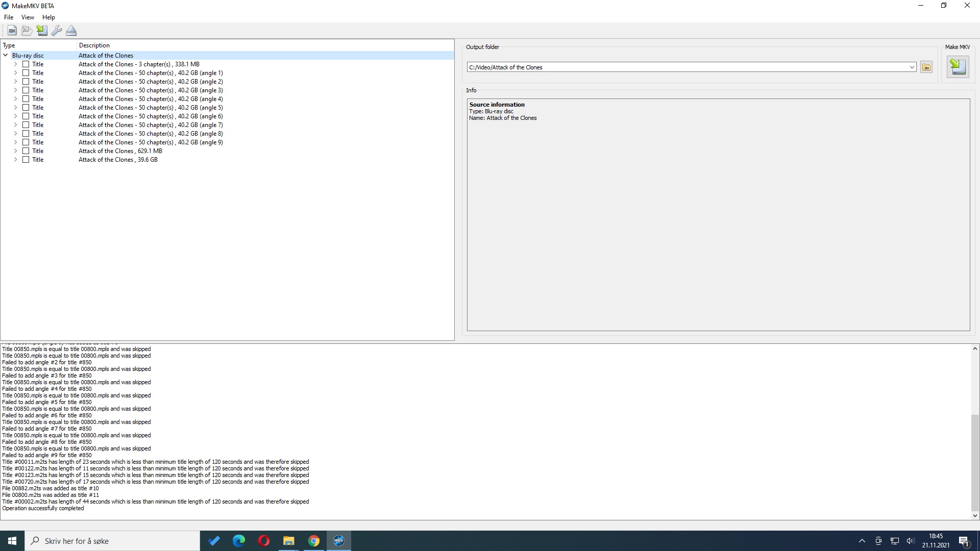980x551 pixels.
Task: Check the angle 3 title checkbox
Action: tap(26, 90)
